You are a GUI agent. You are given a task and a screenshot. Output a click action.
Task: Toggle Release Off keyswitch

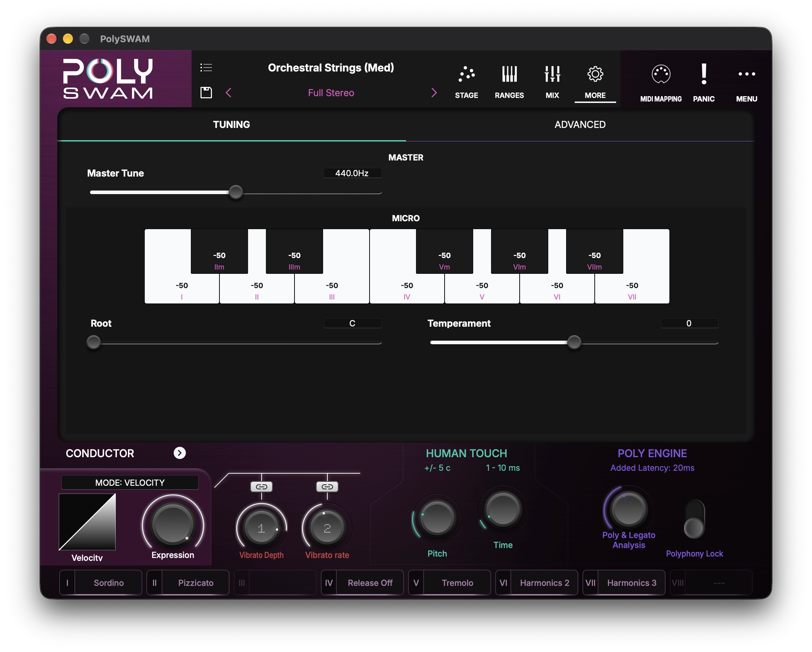(362, 582)
